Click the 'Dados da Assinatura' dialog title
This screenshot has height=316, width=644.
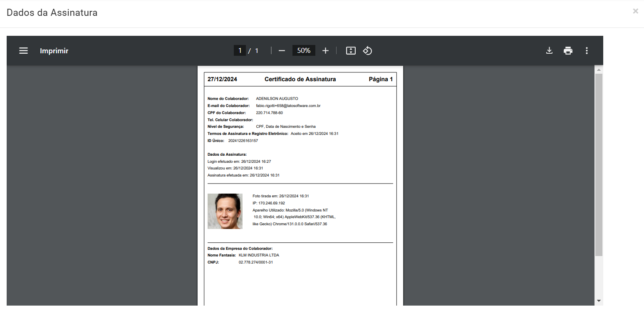(x=52, y=12)
